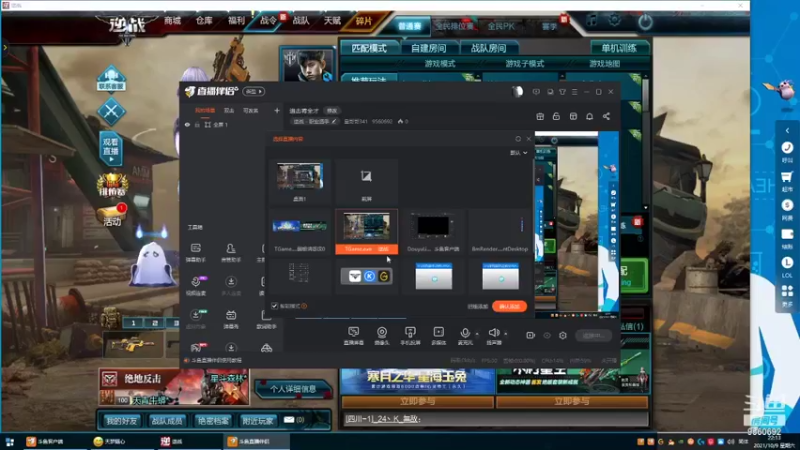Open the gift box icon in 直播伴侣
Screen dimensions: 800x450
coord(540,116)
